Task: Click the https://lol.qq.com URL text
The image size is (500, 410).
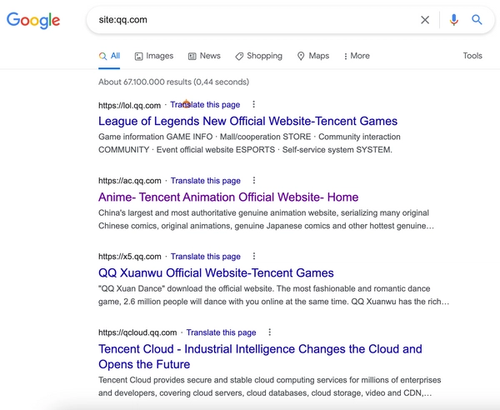Action: click(130, 105)
